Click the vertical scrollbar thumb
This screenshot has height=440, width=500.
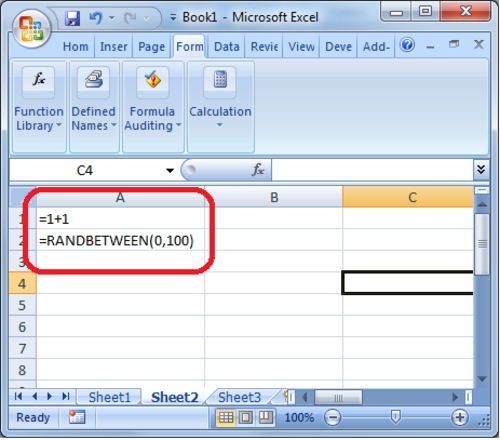pyautogui.click(x=482, y=245)
